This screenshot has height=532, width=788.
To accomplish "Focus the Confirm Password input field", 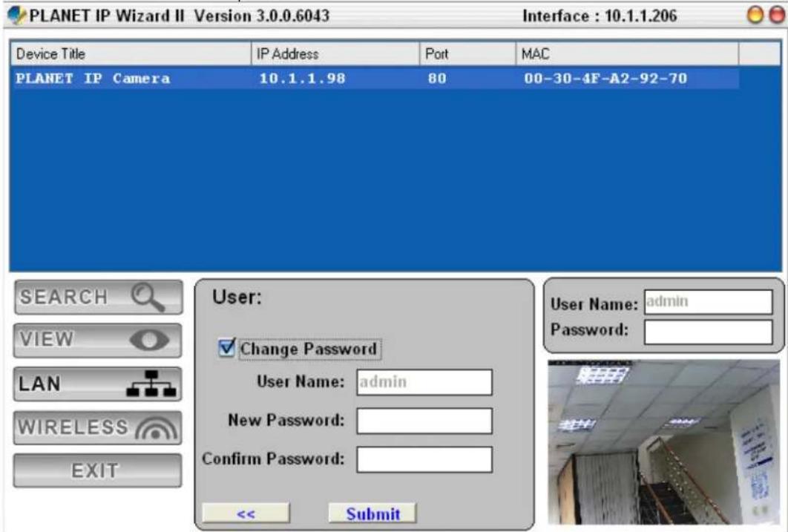I will pyautogui.click(x=424, y=460).
